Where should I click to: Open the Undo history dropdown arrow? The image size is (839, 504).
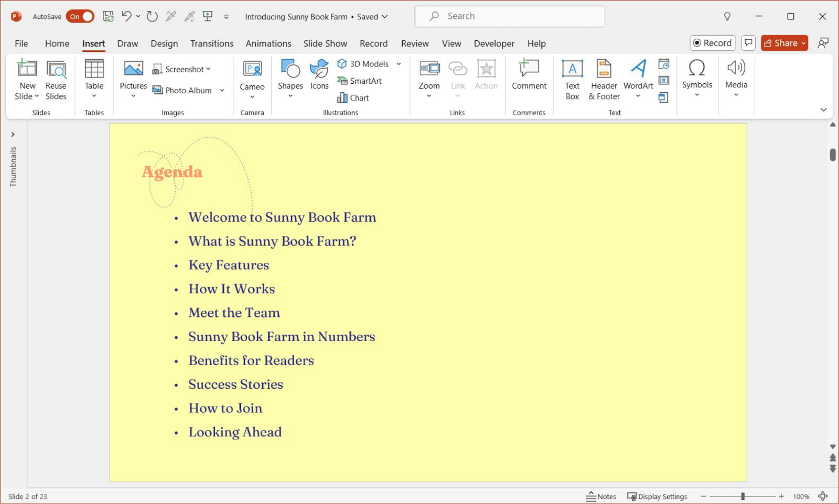tap(138, 16)
